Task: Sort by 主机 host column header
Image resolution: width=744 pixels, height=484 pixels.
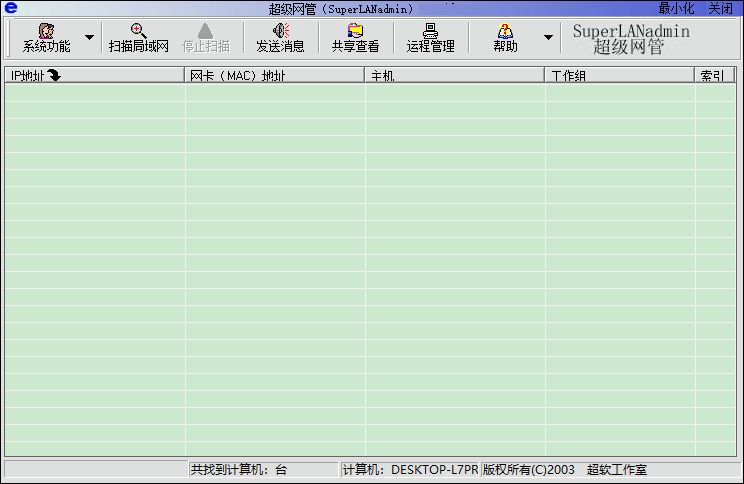Action: coord(455,75)
